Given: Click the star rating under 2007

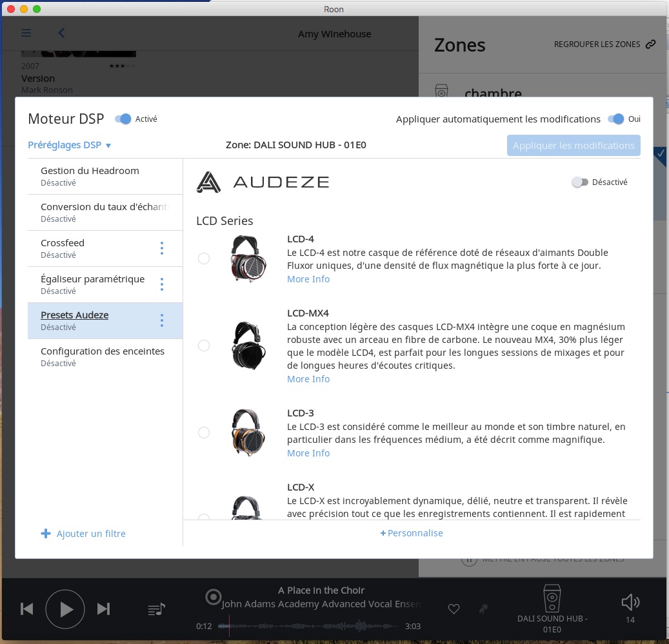Looking at the screenshot, I should pos(122,66).
